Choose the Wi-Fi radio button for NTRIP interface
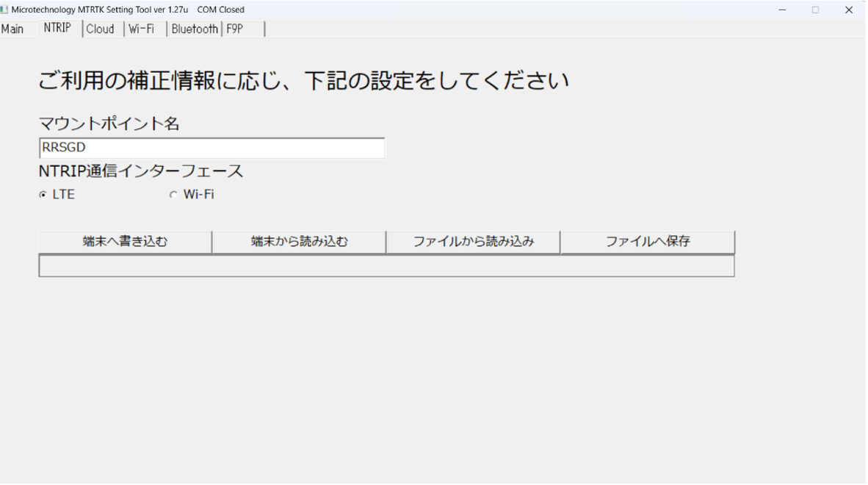 click(x=174, y=195)
